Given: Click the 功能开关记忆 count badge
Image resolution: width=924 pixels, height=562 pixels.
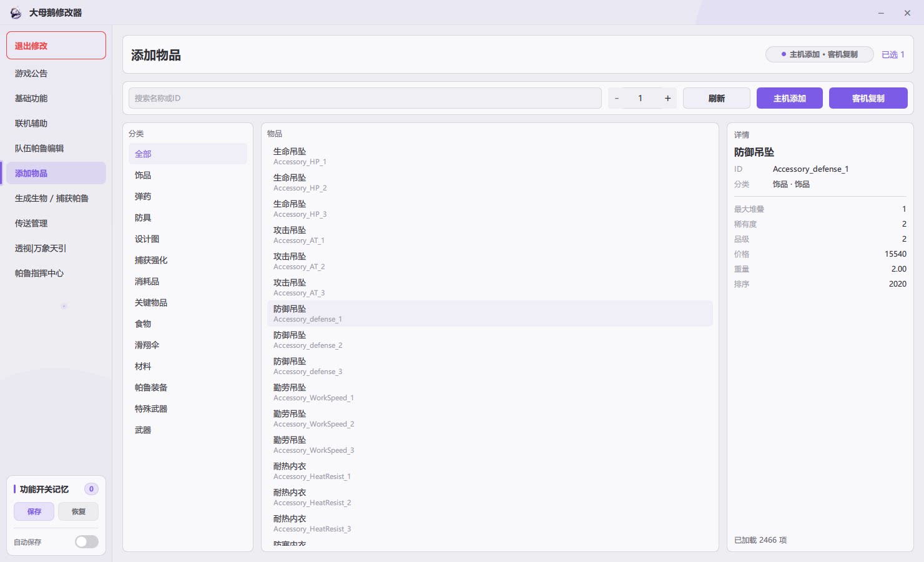Looking at the screenshot, I should (x=91, y=489).
